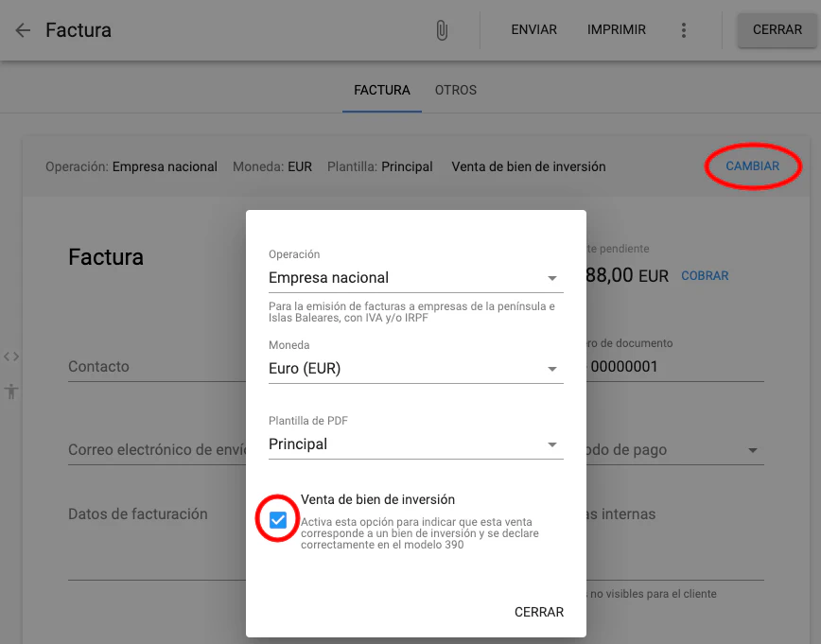Click the back arrow next to Factura
This screenshot has height=644, width=821.
pos(22,29)
